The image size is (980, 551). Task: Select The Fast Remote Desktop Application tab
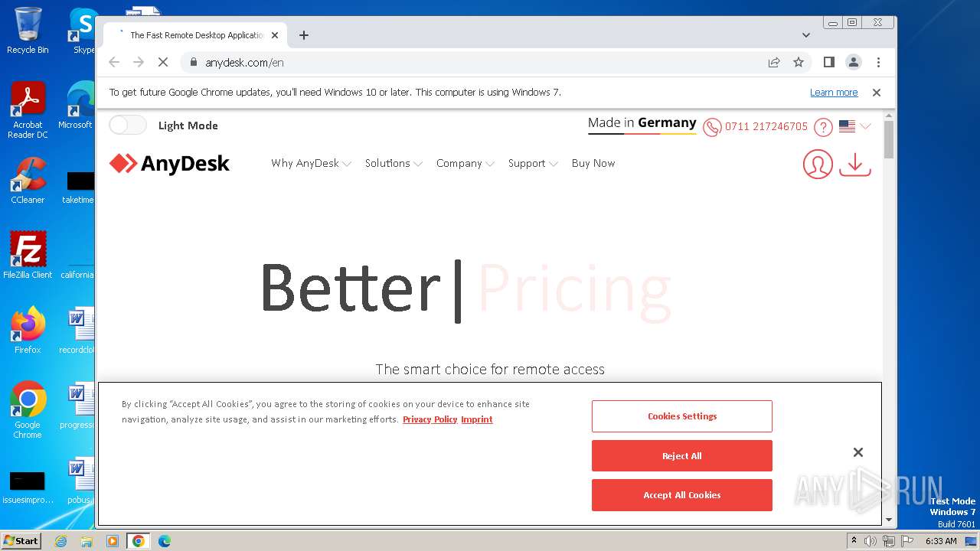click(x=196, y=35)
